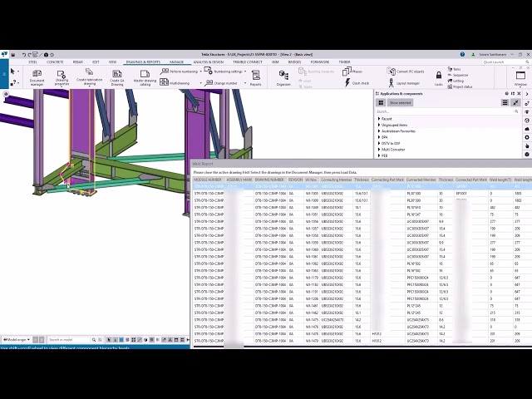Open the Applications & components list menu icon
532x399 pixels.
[505, 102]
